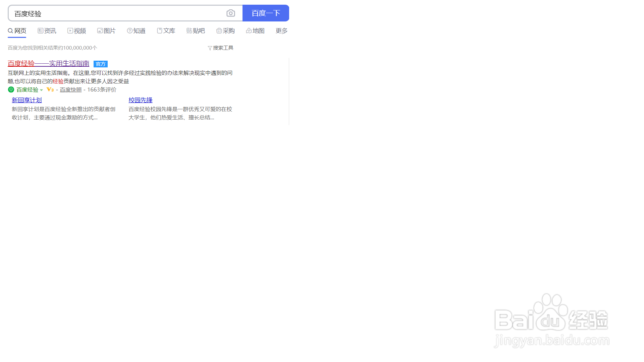The width and height of the screenshot is (644, 362).
Task: Focus the search box containing 百度经验
Action: [125, 13]
